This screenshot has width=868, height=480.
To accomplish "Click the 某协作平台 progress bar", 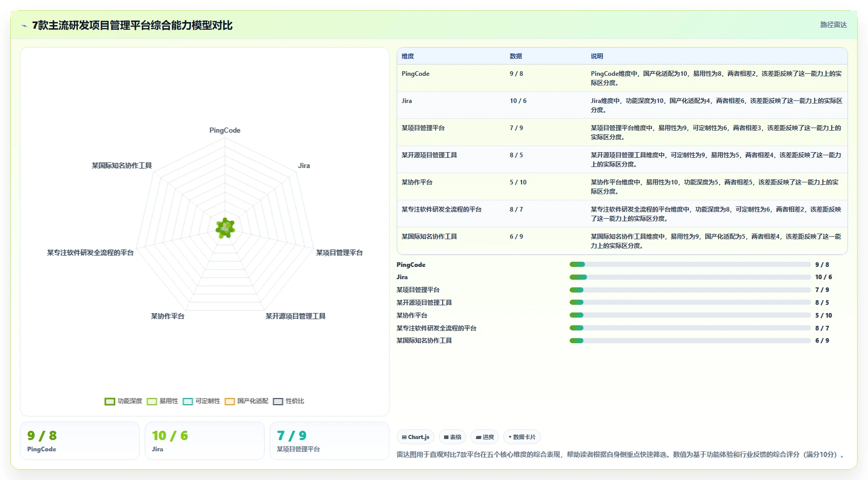I will (690, 316).
